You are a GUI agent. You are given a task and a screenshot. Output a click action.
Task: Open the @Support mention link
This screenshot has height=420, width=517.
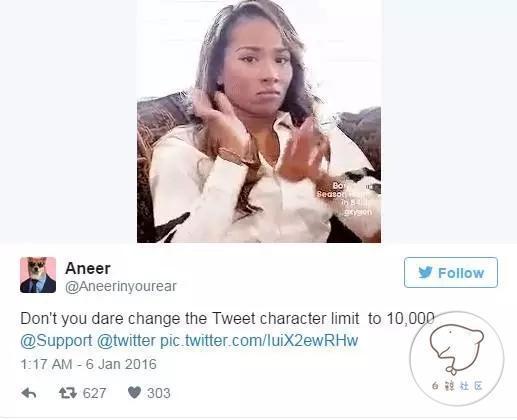(x=56, y=341)
